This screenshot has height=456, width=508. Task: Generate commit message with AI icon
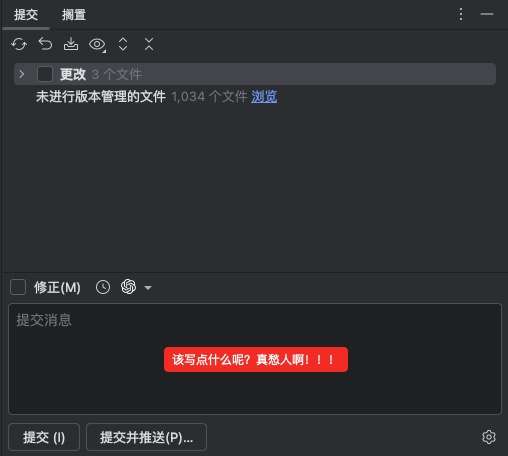(128, 287)
